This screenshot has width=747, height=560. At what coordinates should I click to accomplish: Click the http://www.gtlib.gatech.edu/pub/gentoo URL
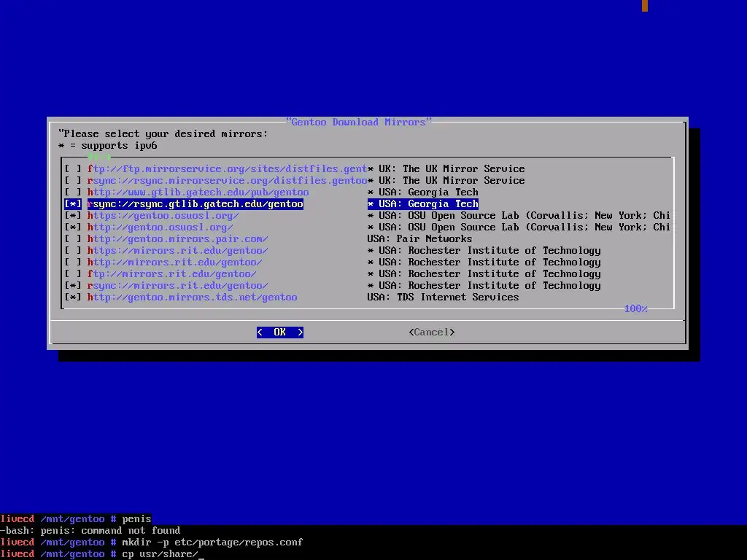pyautogui.click(x=198, y=192)
